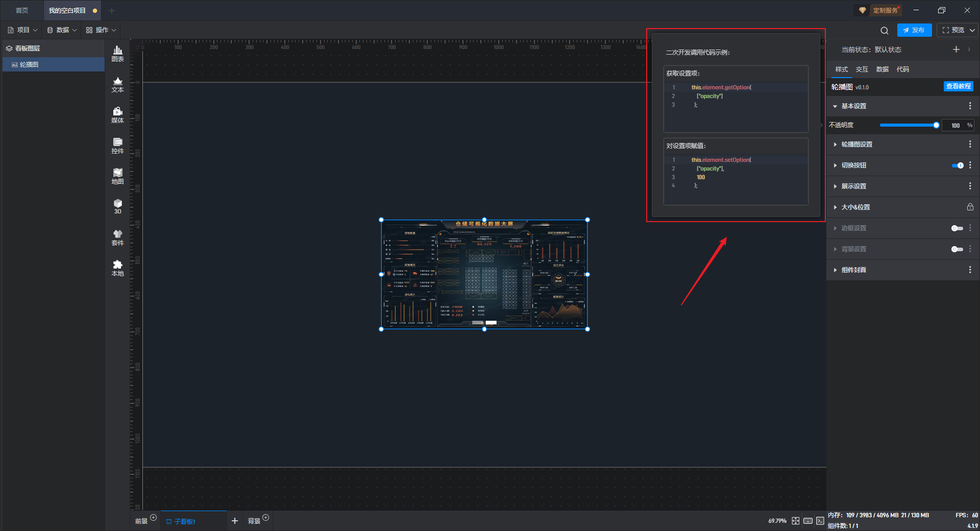Viewport: 980px width, 531px height.
Task: Open the 项目 project dropdown menu
Action: point(23,30)
